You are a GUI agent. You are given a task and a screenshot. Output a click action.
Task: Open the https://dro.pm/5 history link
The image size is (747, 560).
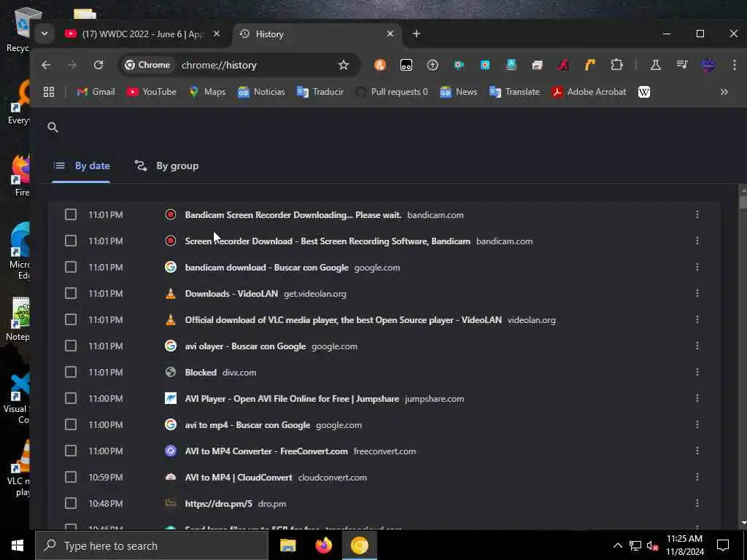pos(219,503)
